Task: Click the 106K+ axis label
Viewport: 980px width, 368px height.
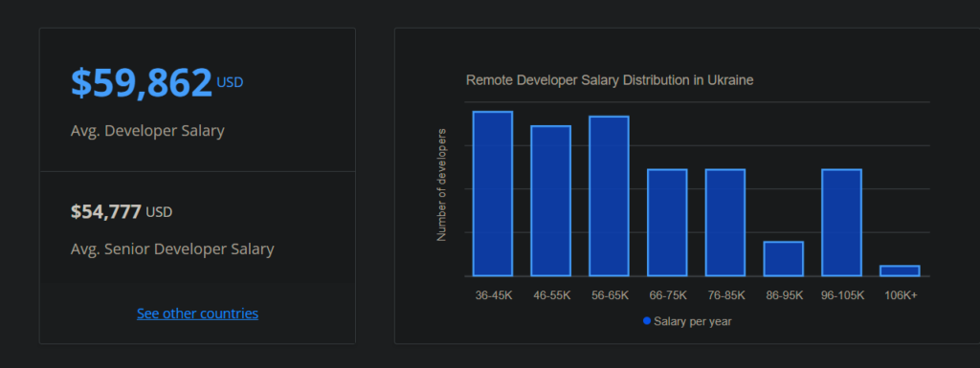Action: pyautogui.click(x=900, y=295)
